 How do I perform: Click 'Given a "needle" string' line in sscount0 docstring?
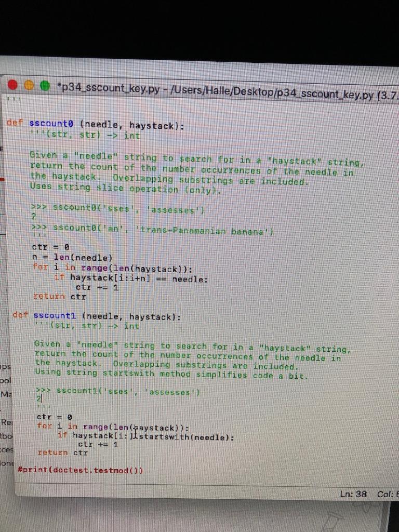[197, 158]
